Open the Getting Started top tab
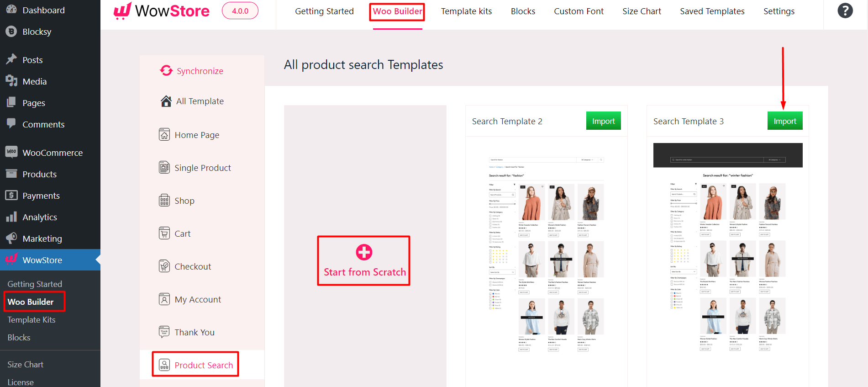The height and width of the screenshot is (387, 868). [324, 11]
